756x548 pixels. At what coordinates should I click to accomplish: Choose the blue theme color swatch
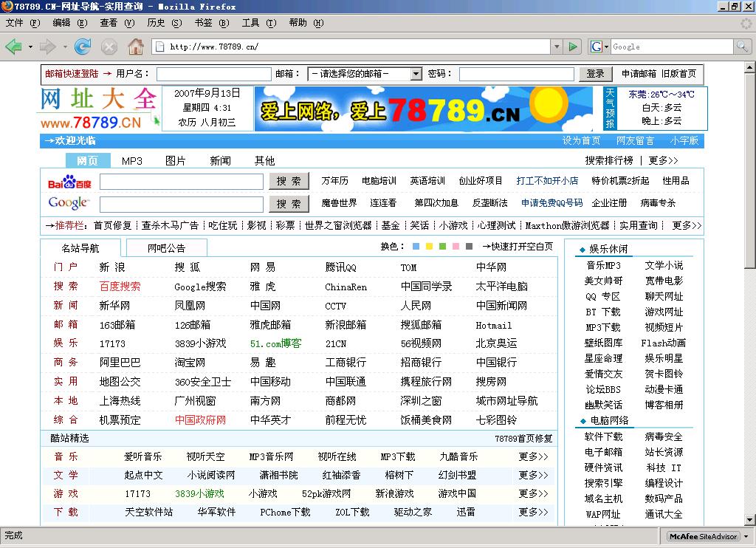tap(416, 247)
